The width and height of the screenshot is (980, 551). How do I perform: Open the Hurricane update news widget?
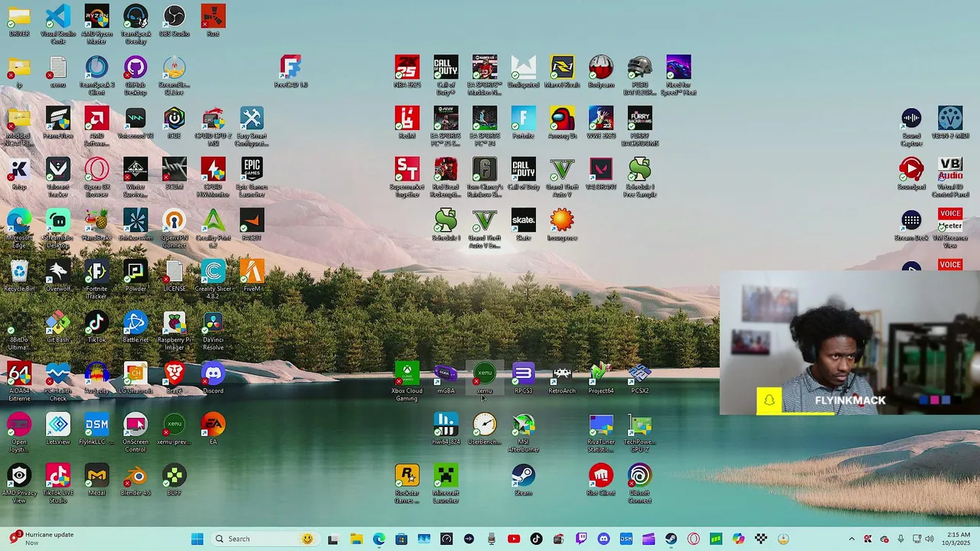pos(42,539)
